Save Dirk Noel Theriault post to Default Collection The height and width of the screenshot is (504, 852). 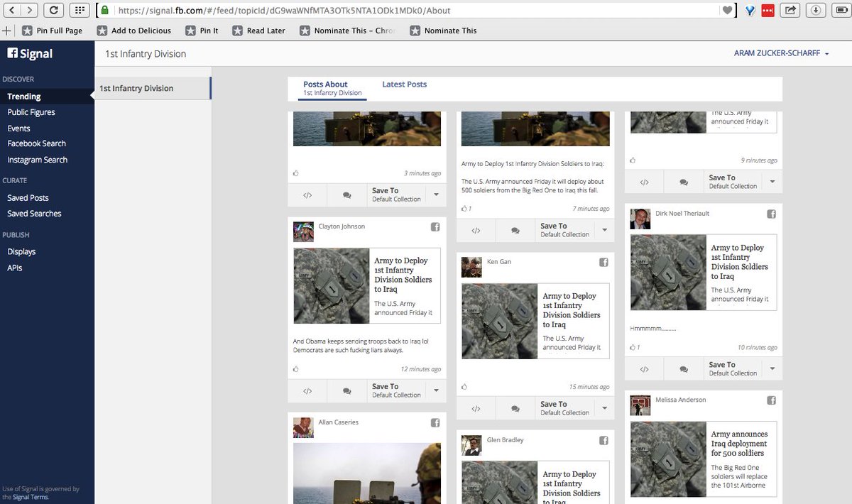click(x=733, y=369)
